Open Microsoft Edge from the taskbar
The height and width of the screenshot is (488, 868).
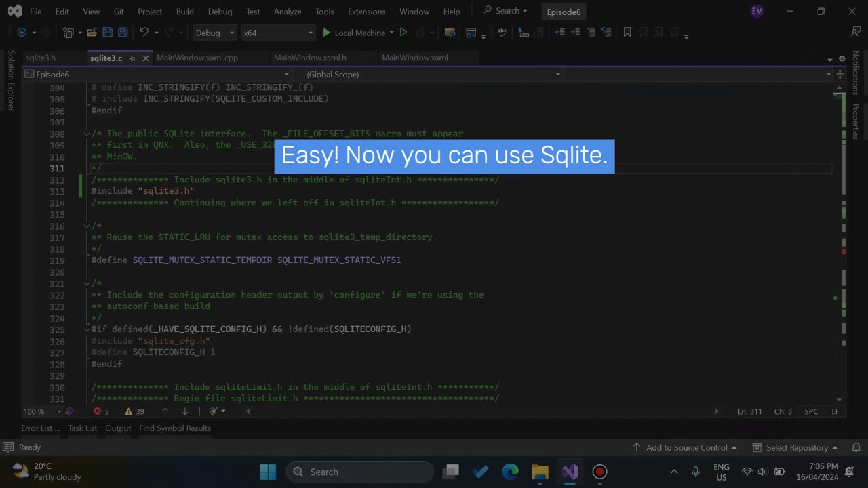click(x=510, y=472)
